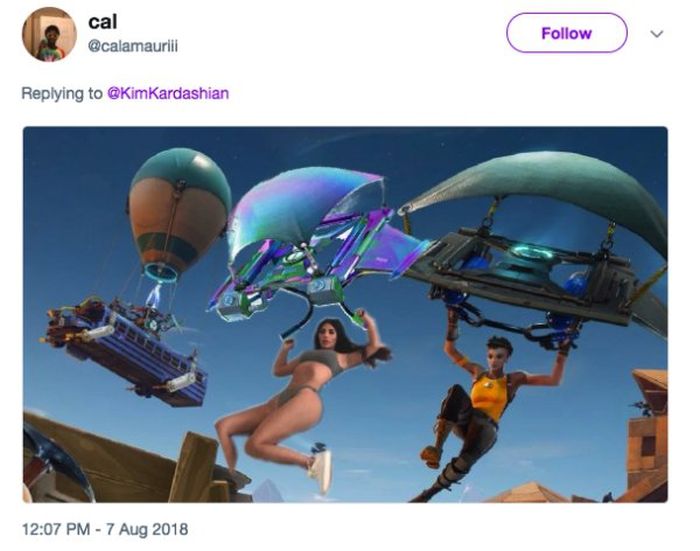Viewport: 700px width, 551px height.
Task: Expand the tweet options chevron
Action: point(656,34)
